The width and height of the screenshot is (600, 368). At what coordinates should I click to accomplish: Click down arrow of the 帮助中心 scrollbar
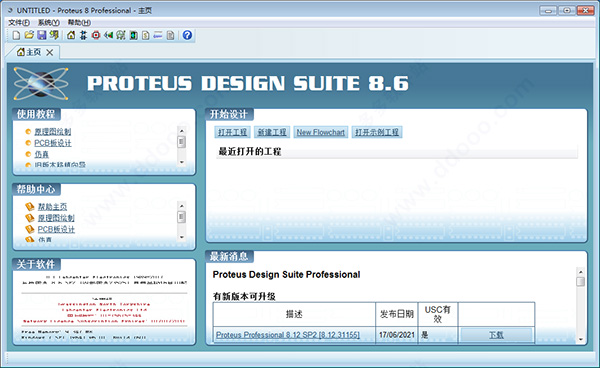pyautogui.click(x=182, y=238)
